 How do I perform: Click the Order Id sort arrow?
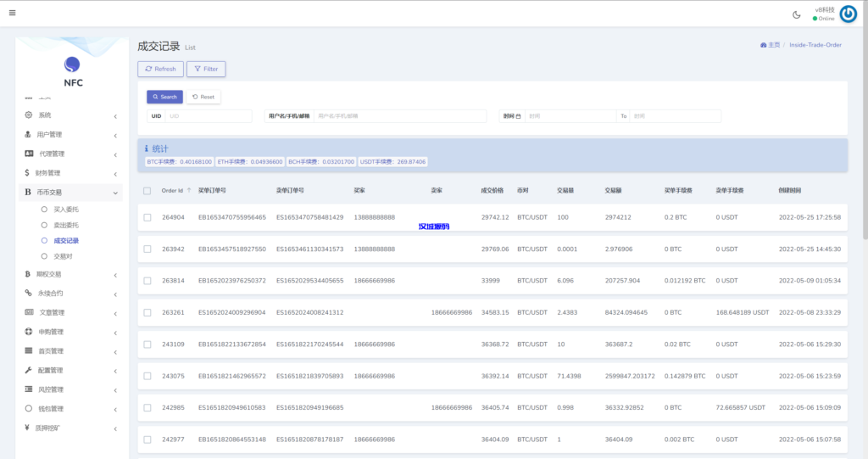click(189, 191)
